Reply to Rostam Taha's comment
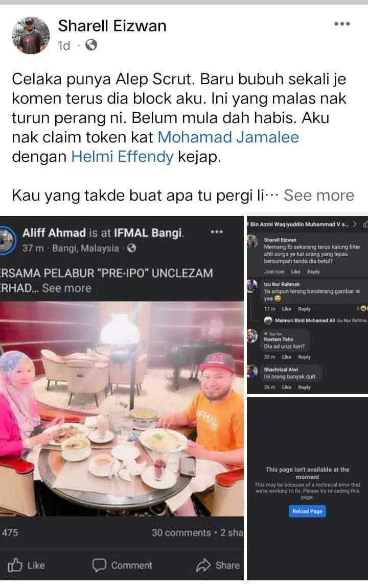The width and height of the screenshot is (368, 588). coord(304,357)
